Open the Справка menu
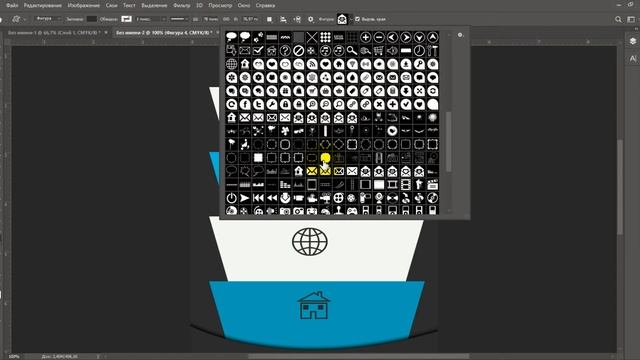The image size is (640, 360). (265, 6)
